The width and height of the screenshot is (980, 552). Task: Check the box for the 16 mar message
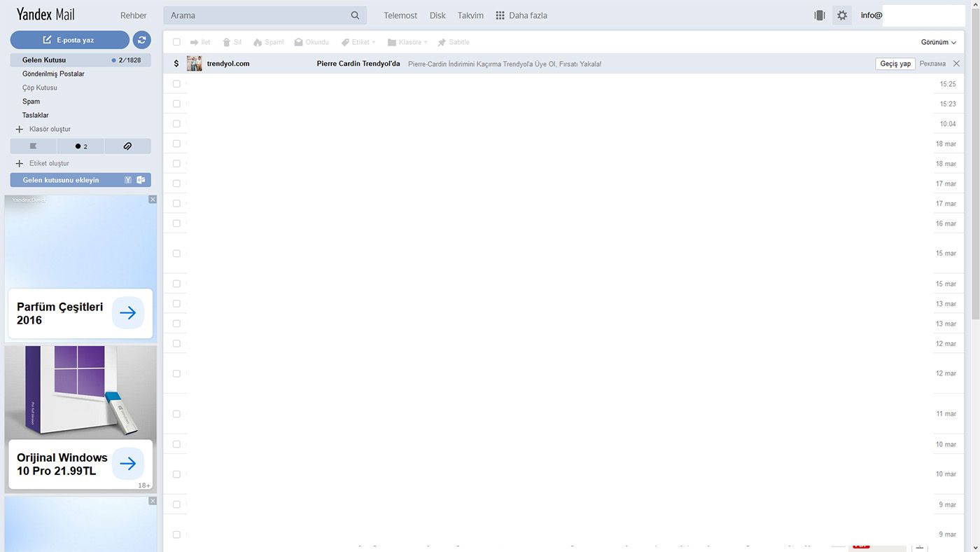[176, 223]
